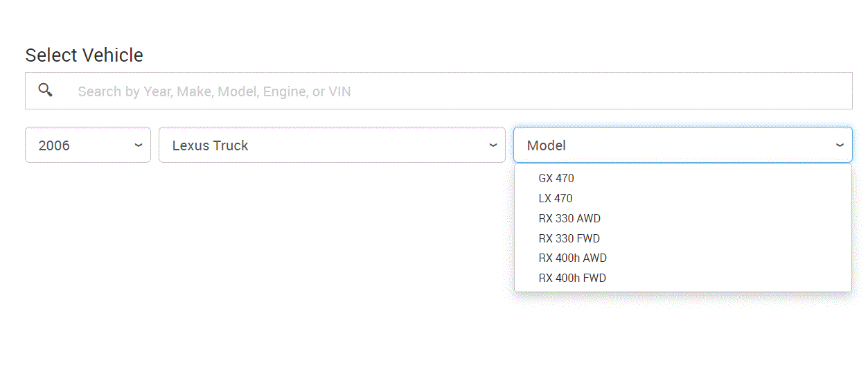The height and width of the screenshot is (390, 868).
Task: Click the 'Select Vehicle' heading
Action: [84, 55]
